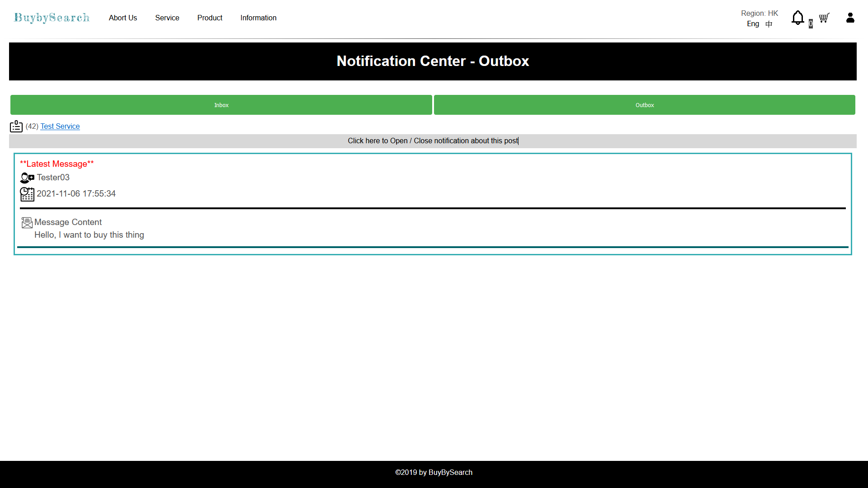Expand the Service menu

point(167,18)
